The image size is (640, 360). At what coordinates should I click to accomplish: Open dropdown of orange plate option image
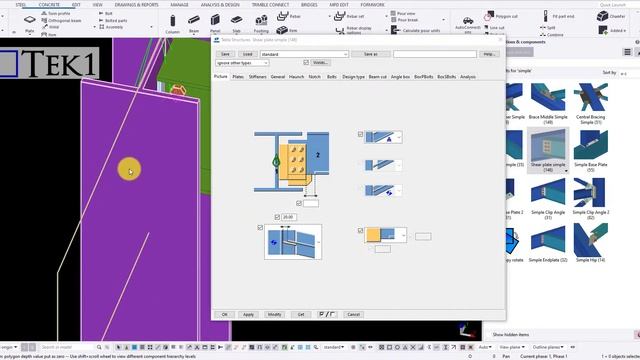coord(404,236)
